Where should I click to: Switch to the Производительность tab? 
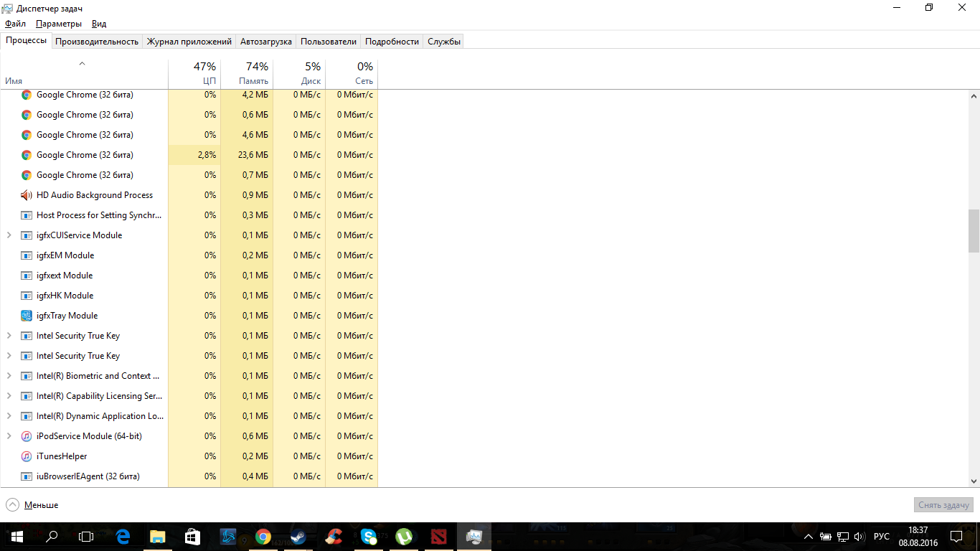tap(97, 42)
